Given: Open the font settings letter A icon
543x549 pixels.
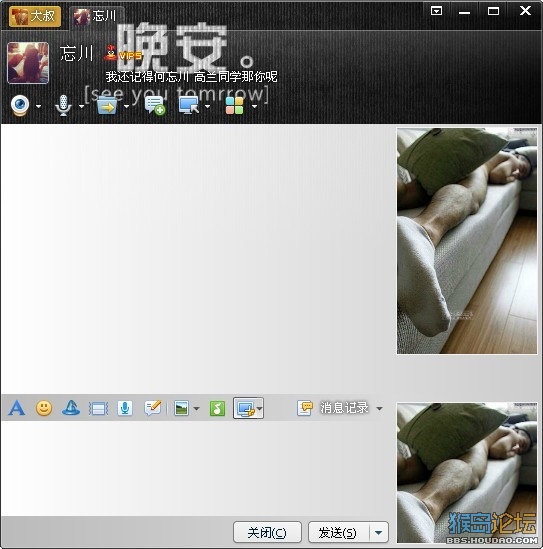Looking at the screenshot, I should click(x=17, y=408).
